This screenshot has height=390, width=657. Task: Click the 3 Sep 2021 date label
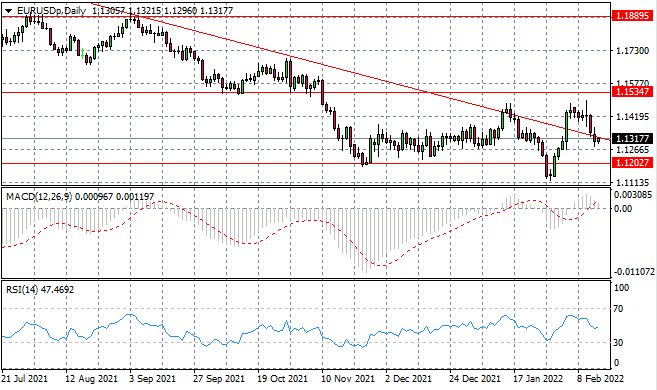[153, 379]
